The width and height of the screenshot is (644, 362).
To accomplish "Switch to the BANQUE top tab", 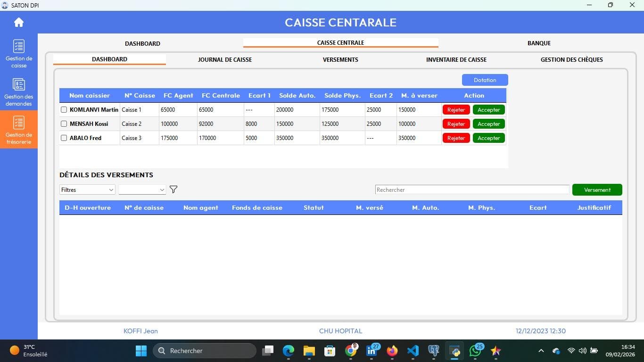I will (x=539, y=43).
